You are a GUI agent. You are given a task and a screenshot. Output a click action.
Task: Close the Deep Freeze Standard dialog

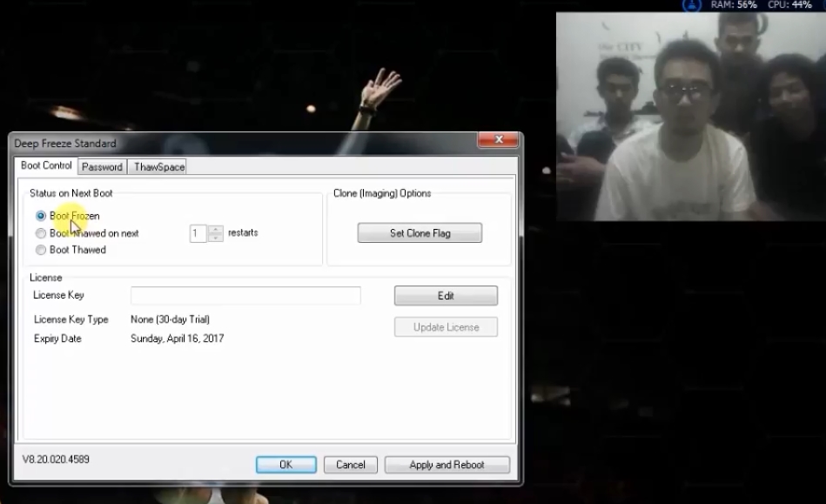tap(499, 139)
